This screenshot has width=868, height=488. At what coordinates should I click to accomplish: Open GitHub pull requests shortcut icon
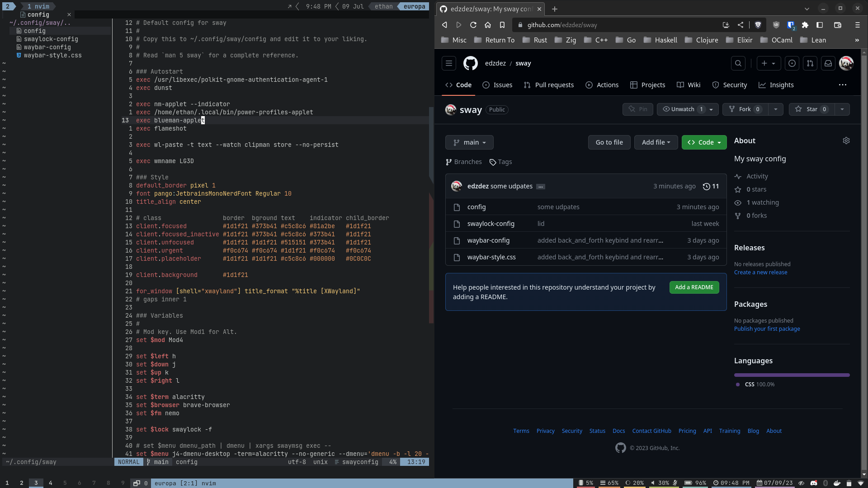pyautogui.click(x=810, y=63)
